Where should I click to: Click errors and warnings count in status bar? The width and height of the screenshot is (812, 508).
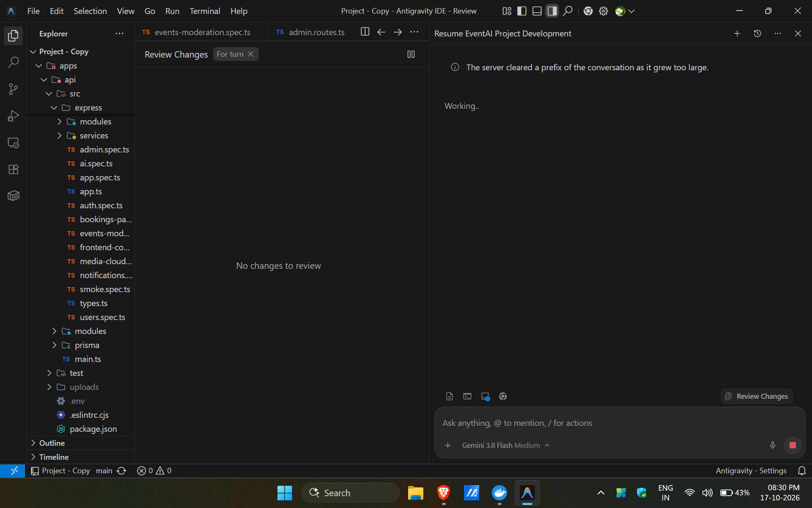(154, 471)
